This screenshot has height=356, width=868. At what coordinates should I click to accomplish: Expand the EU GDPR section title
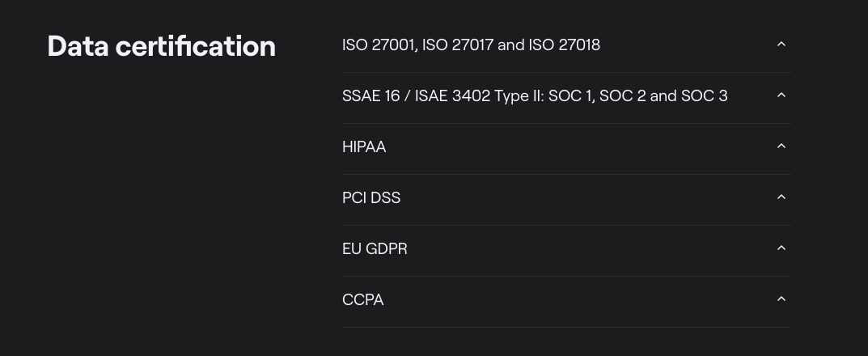pos(375,249)
